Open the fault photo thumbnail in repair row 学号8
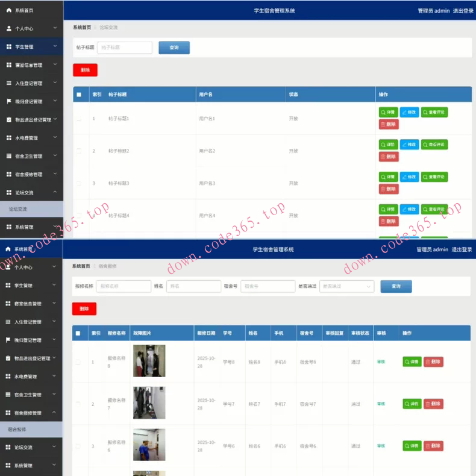 tap(149, 361)
